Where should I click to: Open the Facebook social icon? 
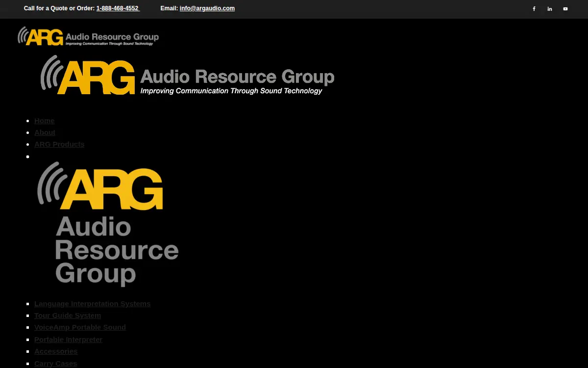click(534, 9)
